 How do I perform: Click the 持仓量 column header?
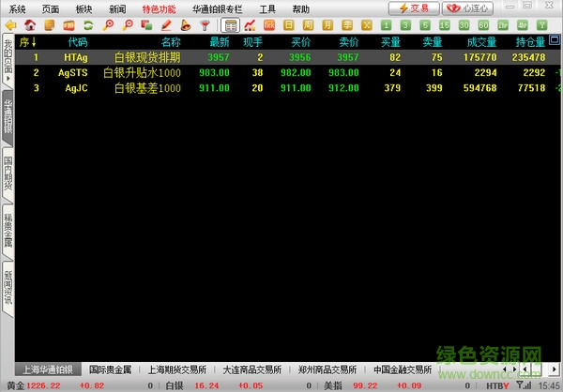click(530, 42)
